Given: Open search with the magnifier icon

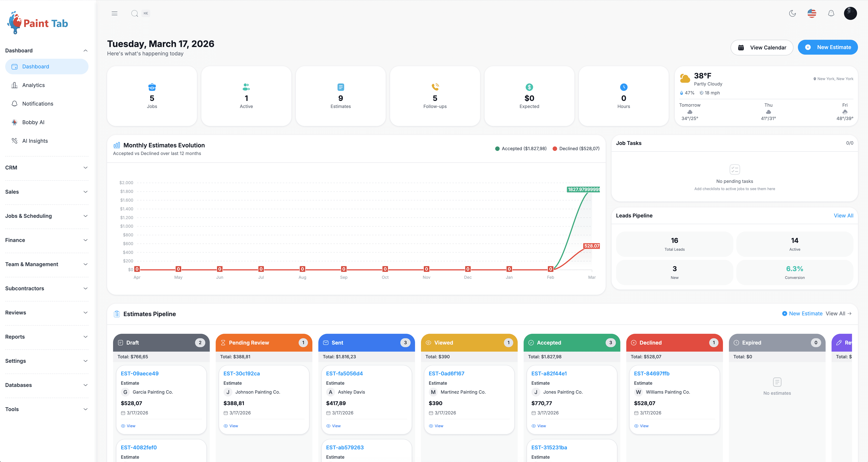Looking at the screenshot, I should point(134,13).
